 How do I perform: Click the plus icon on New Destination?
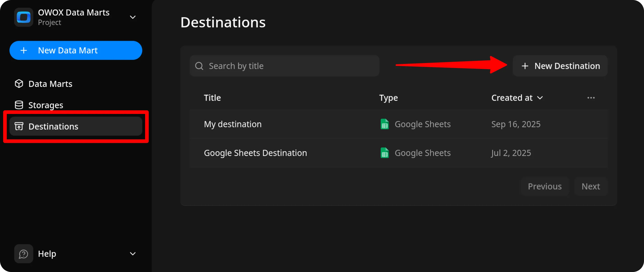click(x=525, y=66)
